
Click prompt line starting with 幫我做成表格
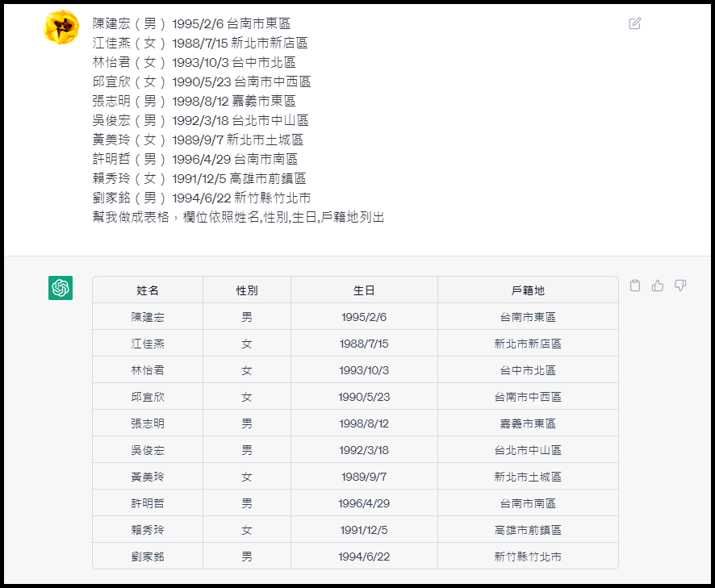[x=238, y=217]
